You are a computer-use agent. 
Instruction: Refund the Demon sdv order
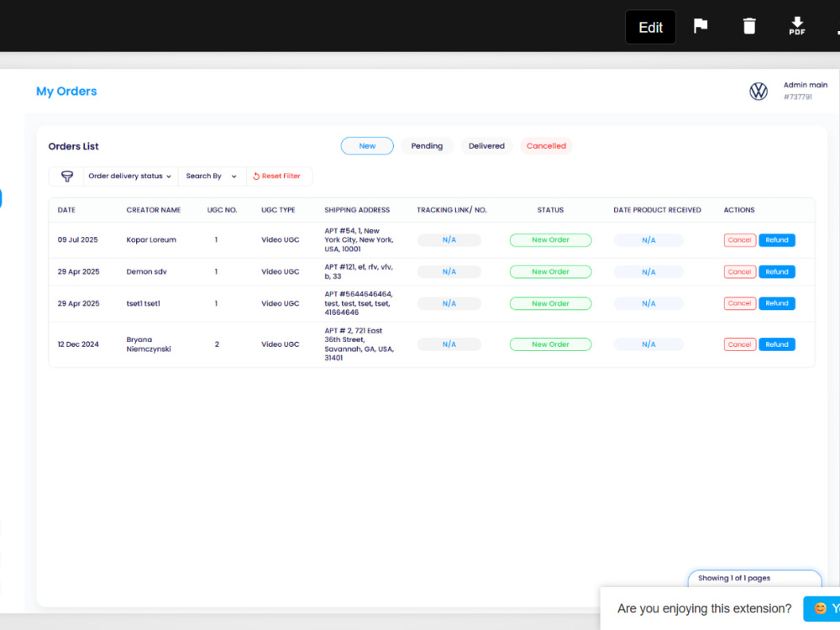tap(777, 271)
